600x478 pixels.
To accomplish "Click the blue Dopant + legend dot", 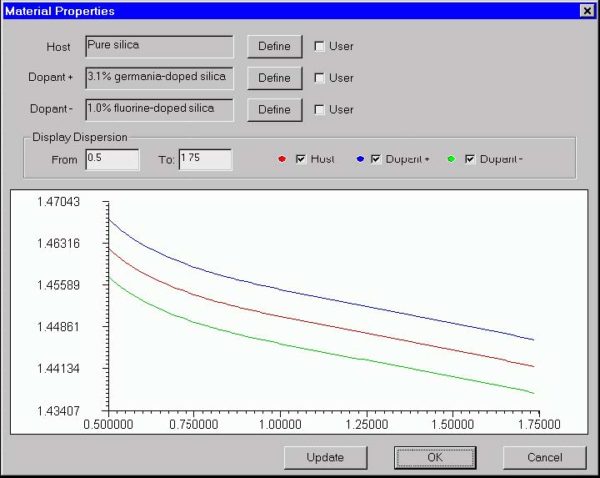I will tap(360, 159).
